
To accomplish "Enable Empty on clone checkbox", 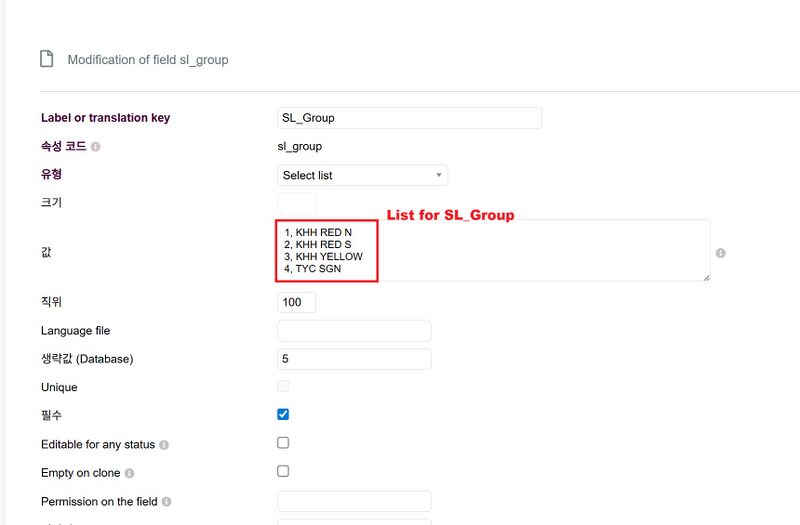I will pyautogui.click(x=283, y=471).
